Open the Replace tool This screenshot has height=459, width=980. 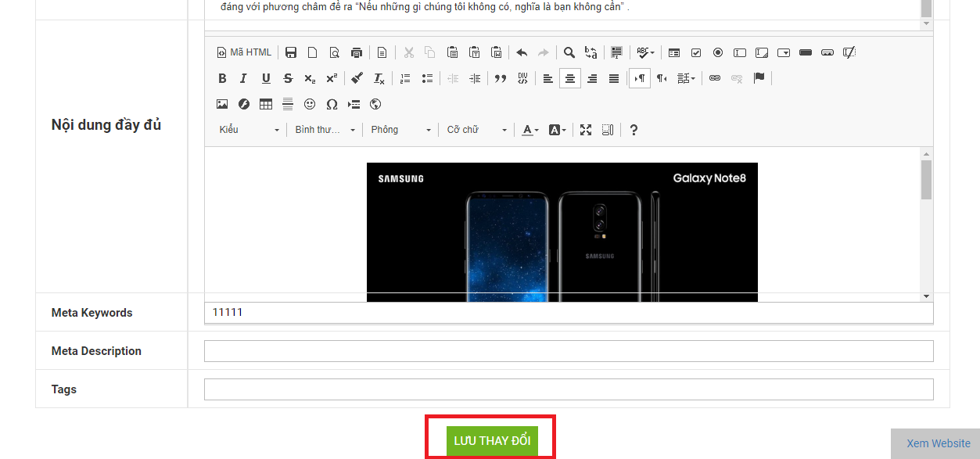coord(591,52)
